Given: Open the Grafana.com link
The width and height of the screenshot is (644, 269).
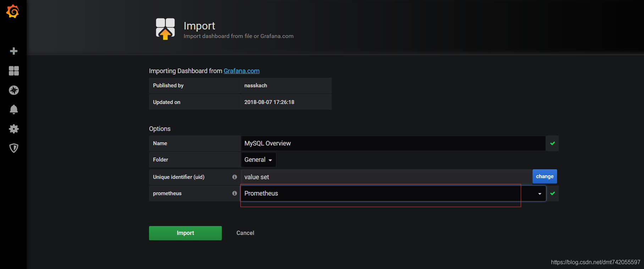Looking at the screenshot, I should point(242,71).
